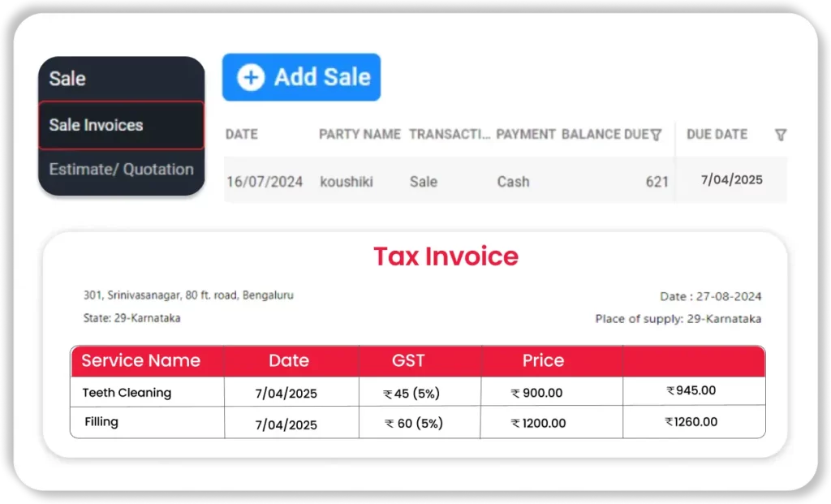Image resolution: width=831 pixels, height=504 pixels.
Task: Select the koushiki party name cell
Action: [x=347, y=182]
